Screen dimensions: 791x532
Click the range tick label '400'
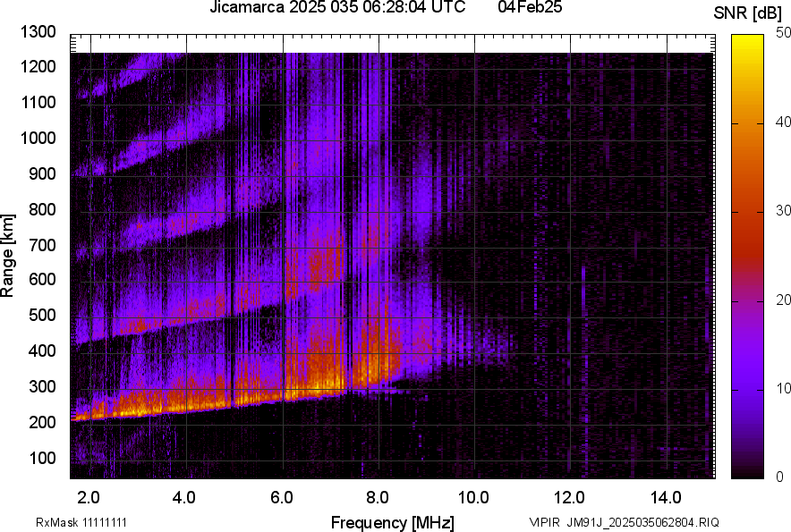(x=42, y=351)
